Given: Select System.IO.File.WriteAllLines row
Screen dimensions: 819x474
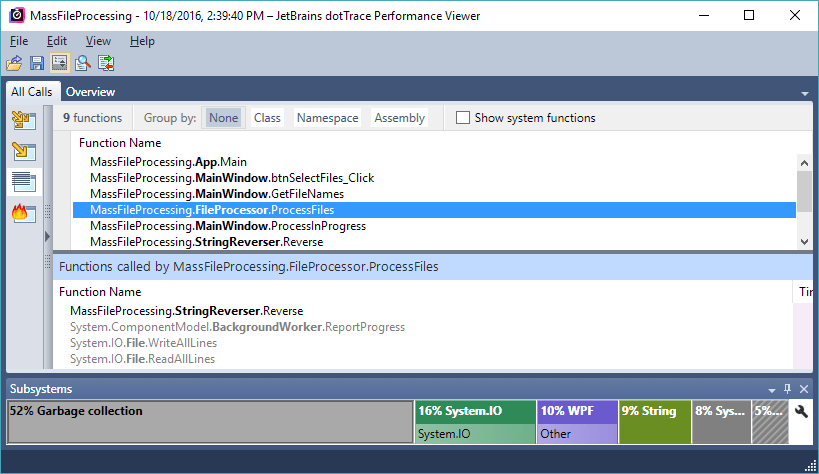Looking at the screenshot, I should tap(423, 343).
